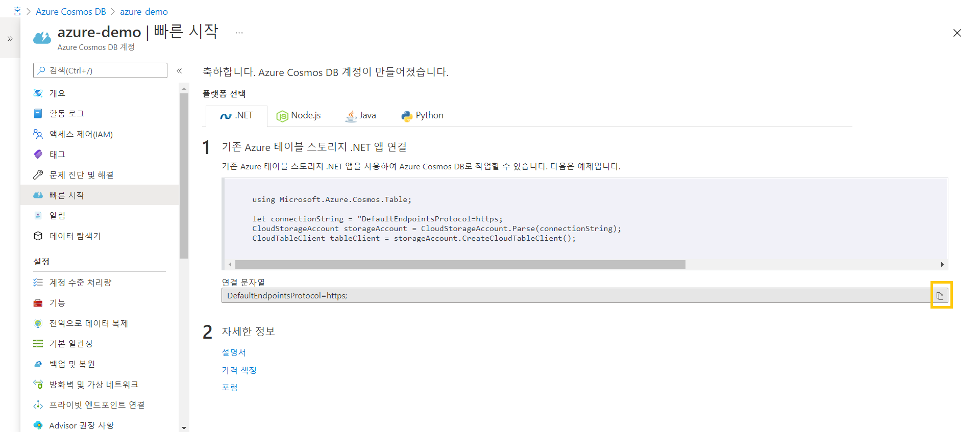
Task: Switch to the Node.js platform tab
Action: click(x=299, y=116)
